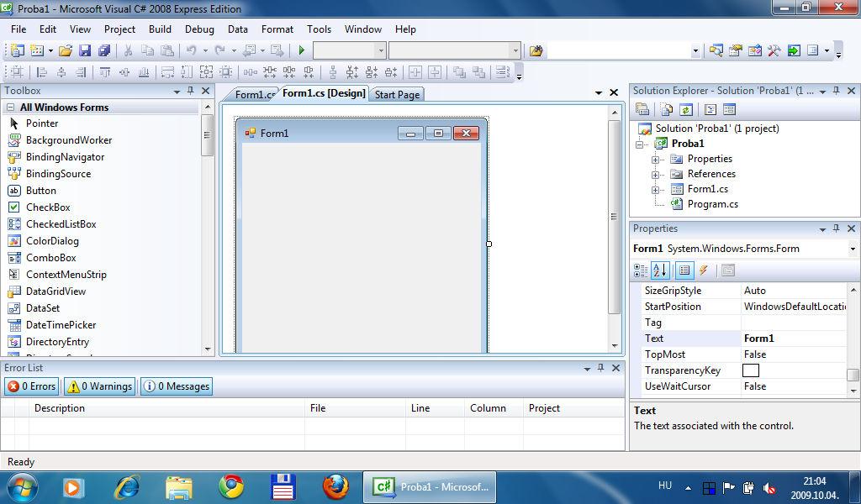
Task: Show events with the lightning bolt icon
Action: (x=704, y=270)
